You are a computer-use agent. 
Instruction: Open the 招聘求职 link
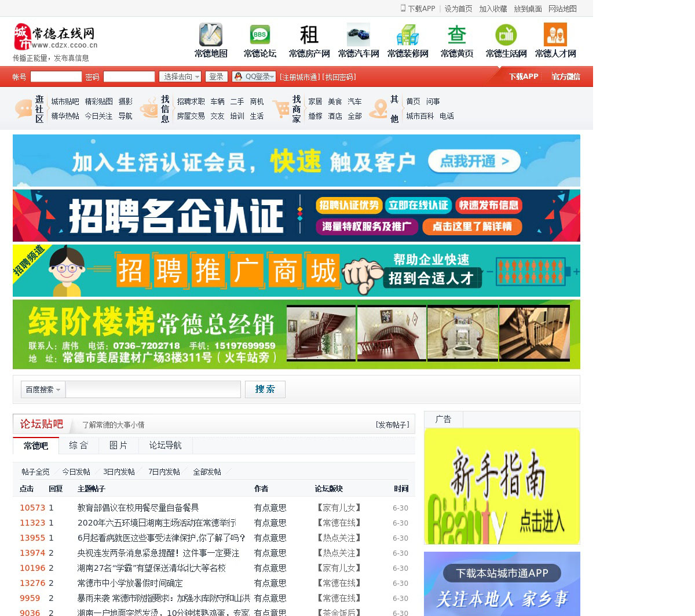[191, 101]
